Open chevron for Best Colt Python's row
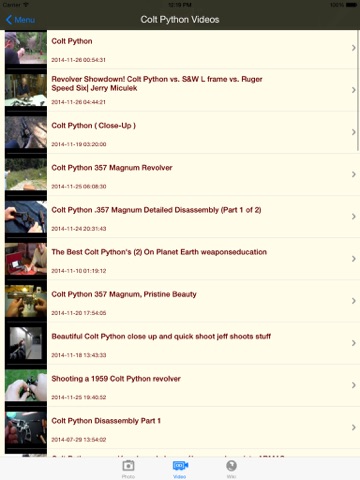 pyautogui.click(x=354, y=259)
